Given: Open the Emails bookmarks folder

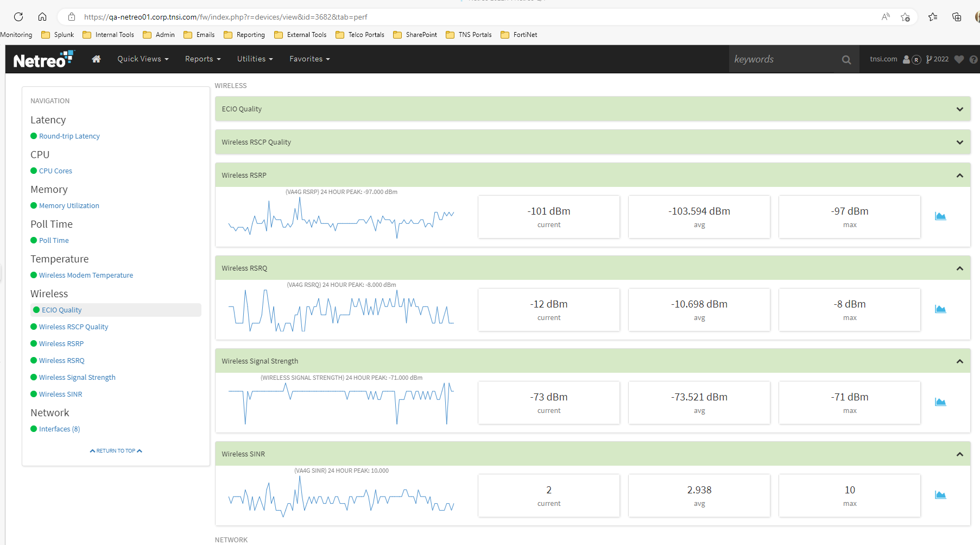Looking at the screenshot, I should (x=199, y=35).
